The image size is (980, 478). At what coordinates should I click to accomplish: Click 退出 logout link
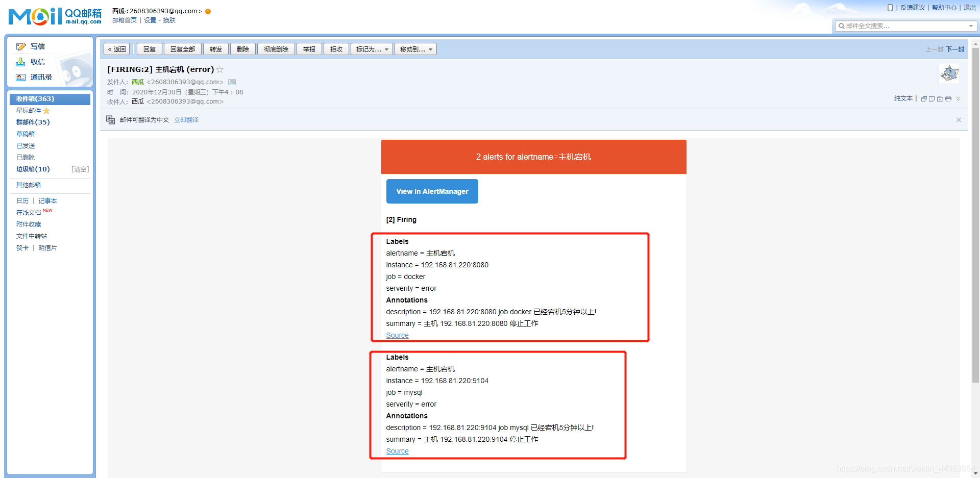pos(970,8)
